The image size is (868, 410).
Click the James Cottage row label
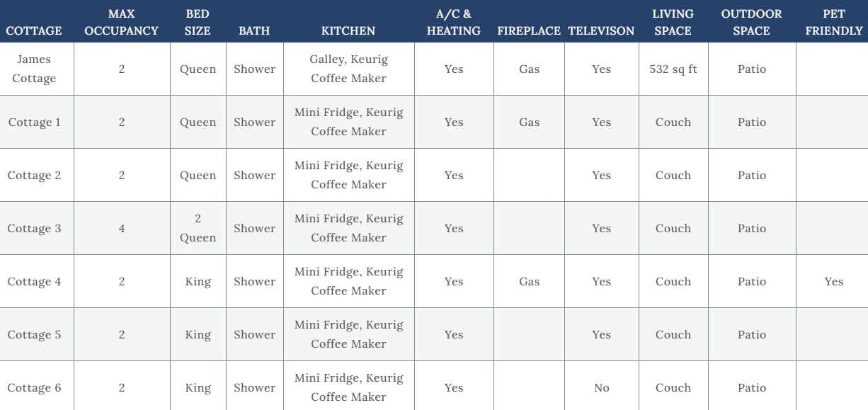coord(34,69)
